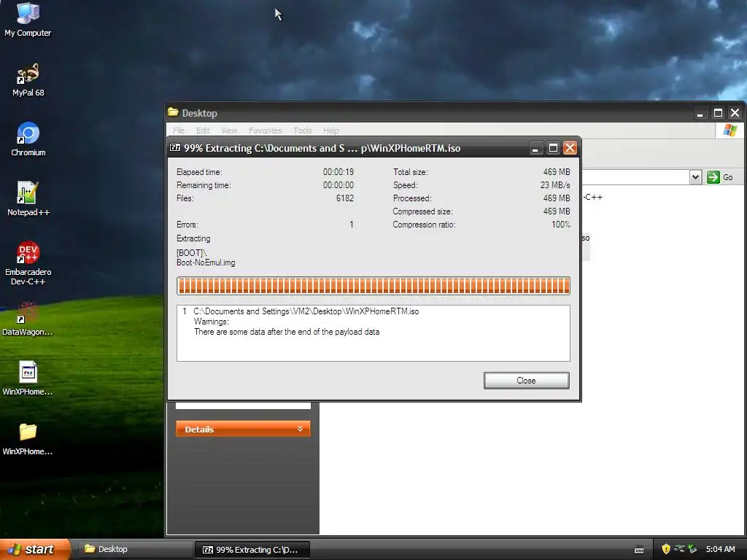Expand the Details panel in the Explorer sidebar

coord(243,429)
